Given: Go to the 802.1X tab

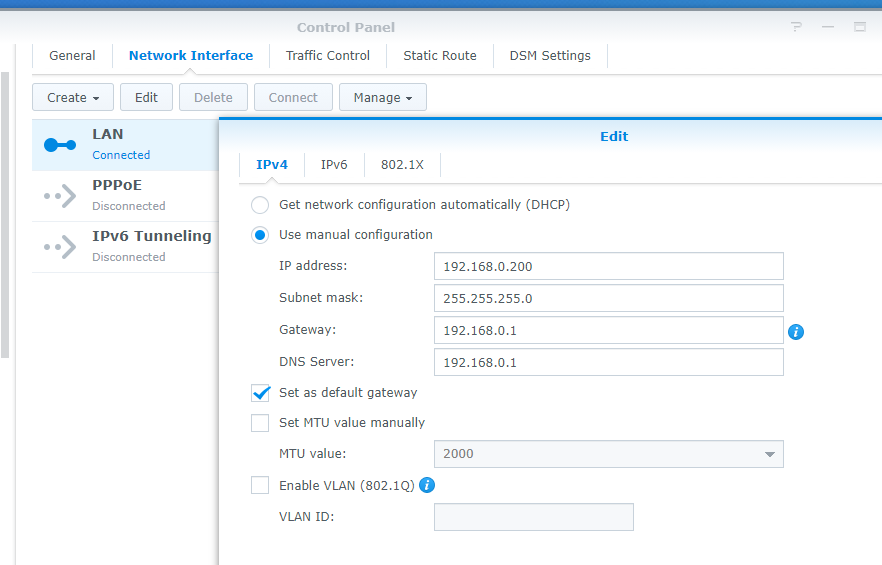Looking at the screenshot, I should (x=402, y=164).
